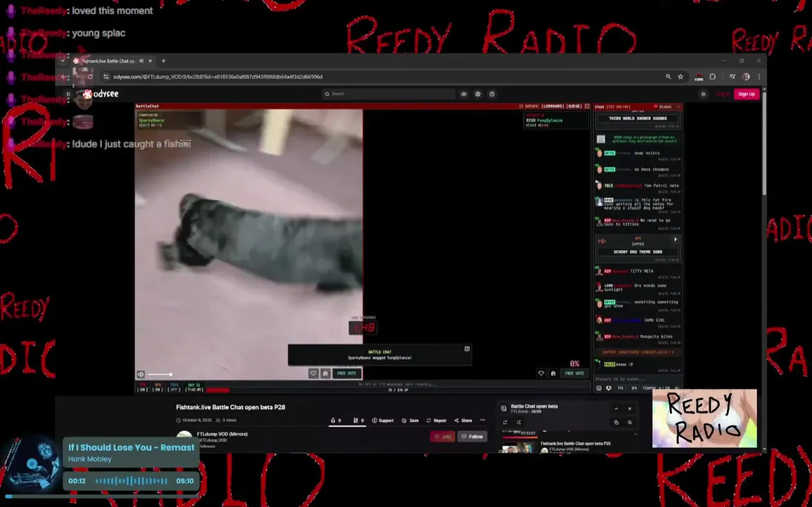
Task: Select the Fishtank.live Battle Chat browser tab
Action: pyautogui.click(x=109, y=61)
